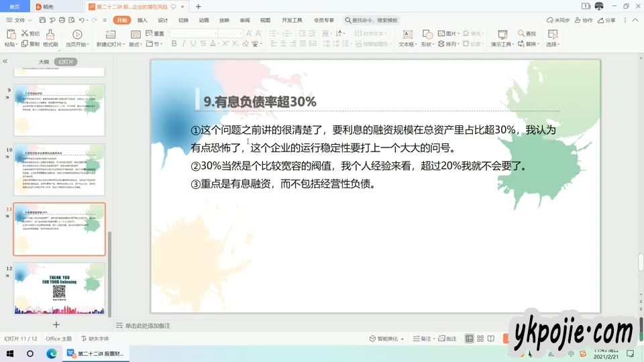Toggle the notes (备注) pane
This screenshot has height=362, width=644.
pos(423,339)
